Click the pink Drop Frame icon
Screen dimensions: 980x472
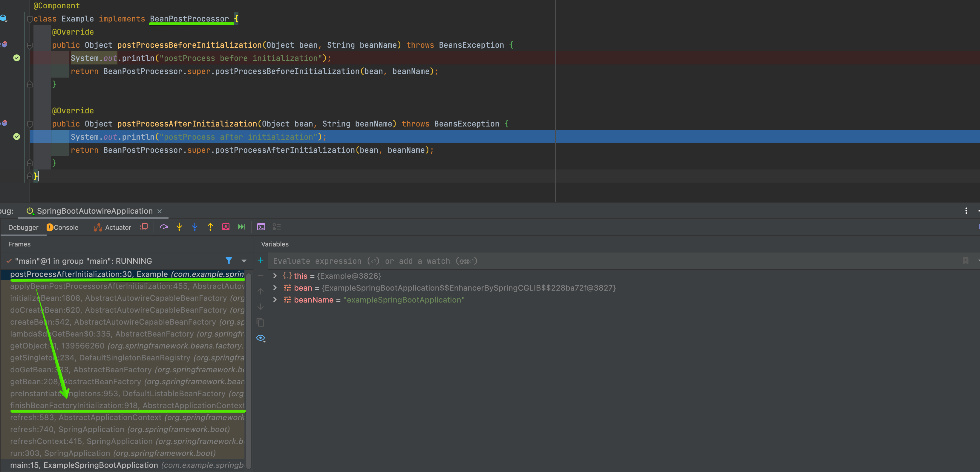[x=226, y=227]
